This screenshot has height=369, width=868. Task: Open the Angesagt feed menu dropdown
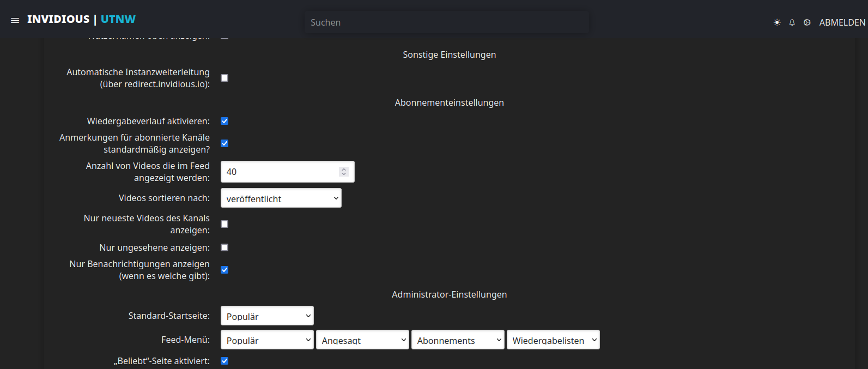(x=362, y=340)
